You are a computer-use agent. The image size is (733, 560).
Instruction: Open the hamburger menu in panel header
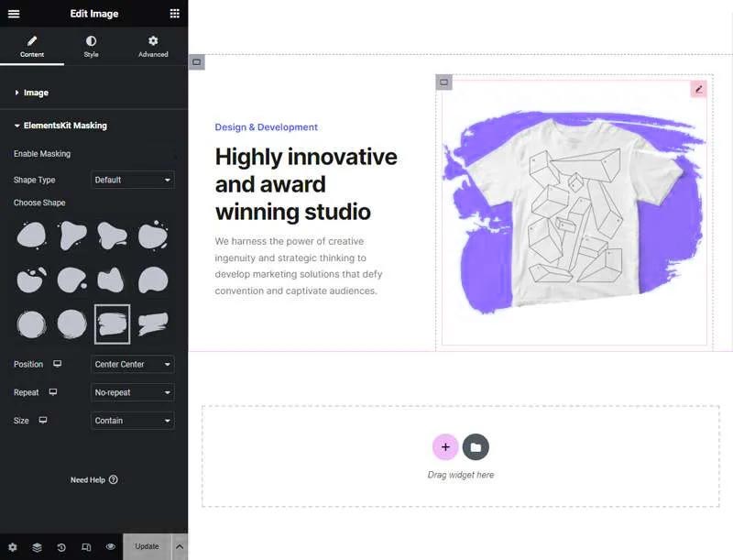pyautogui.click(x=14, y=14)
